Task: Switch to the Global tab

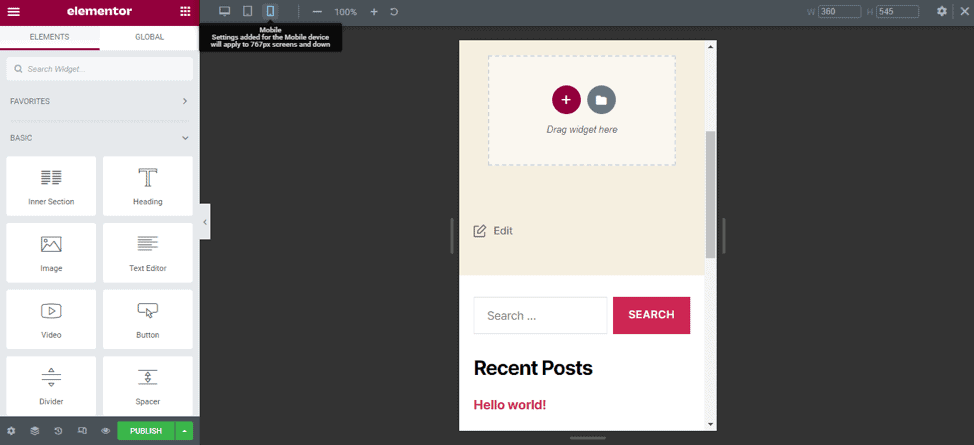Action: pyautogui.click(x=149, y=37)
